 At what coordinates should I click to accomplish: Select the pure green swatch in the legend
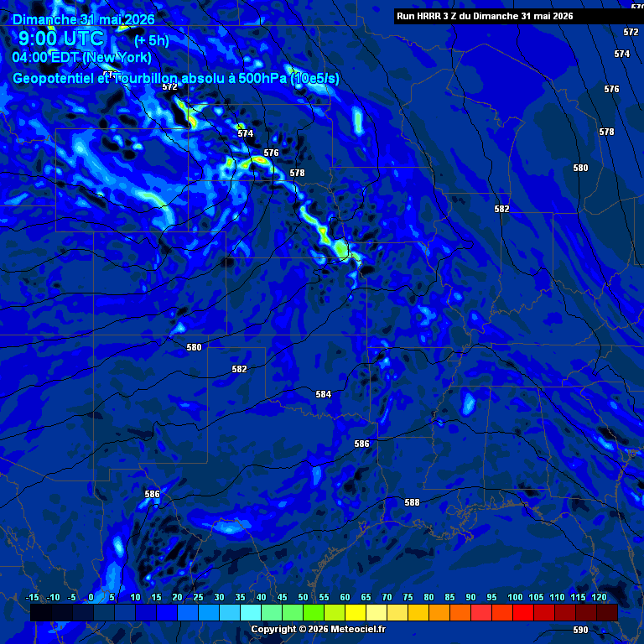[314, 612]
